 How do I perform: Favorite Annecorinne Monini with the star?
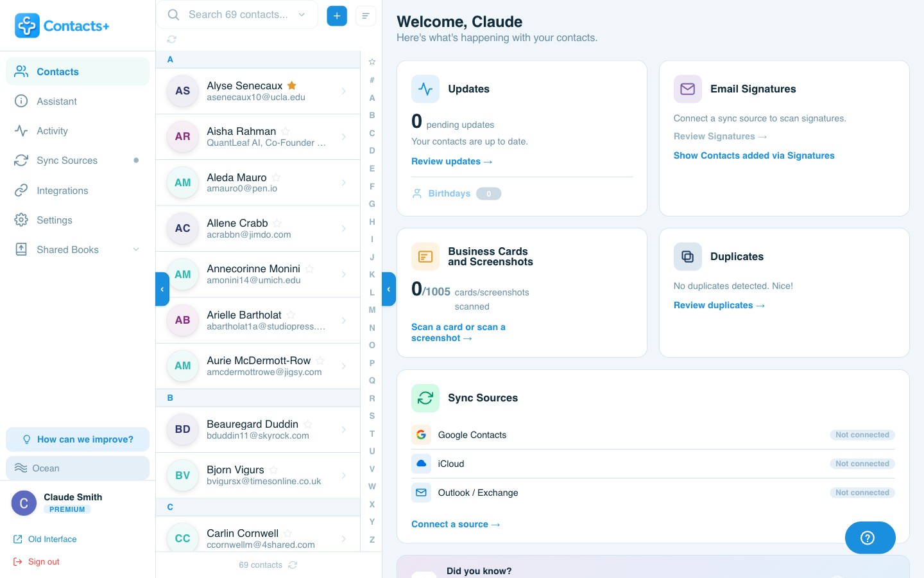pyautogui.click(x=309, y=269)
